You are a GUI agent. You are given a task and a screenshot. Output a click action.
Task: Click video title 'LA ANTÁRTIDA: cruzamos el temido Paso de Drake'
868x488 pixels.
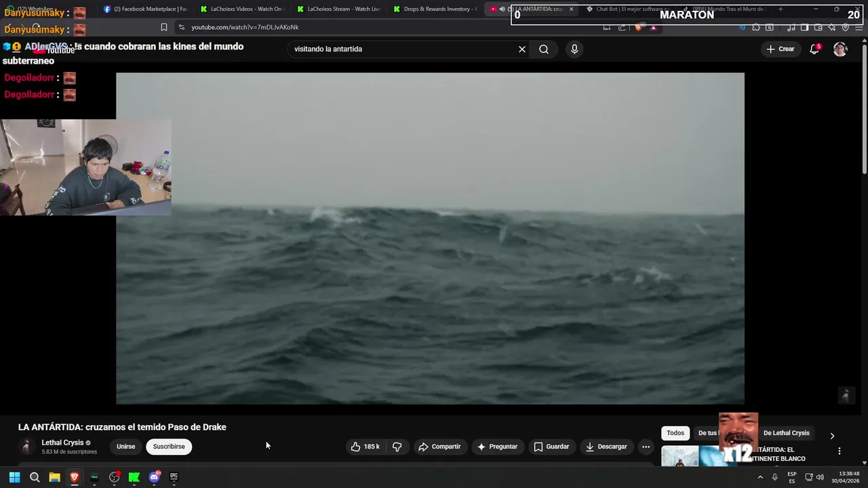[122, 427]
